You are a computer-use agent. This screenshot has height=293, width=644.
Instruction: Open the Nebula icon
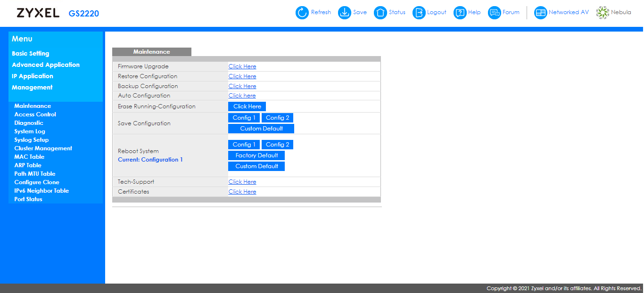pyautogui.click(x=603, y=13)
